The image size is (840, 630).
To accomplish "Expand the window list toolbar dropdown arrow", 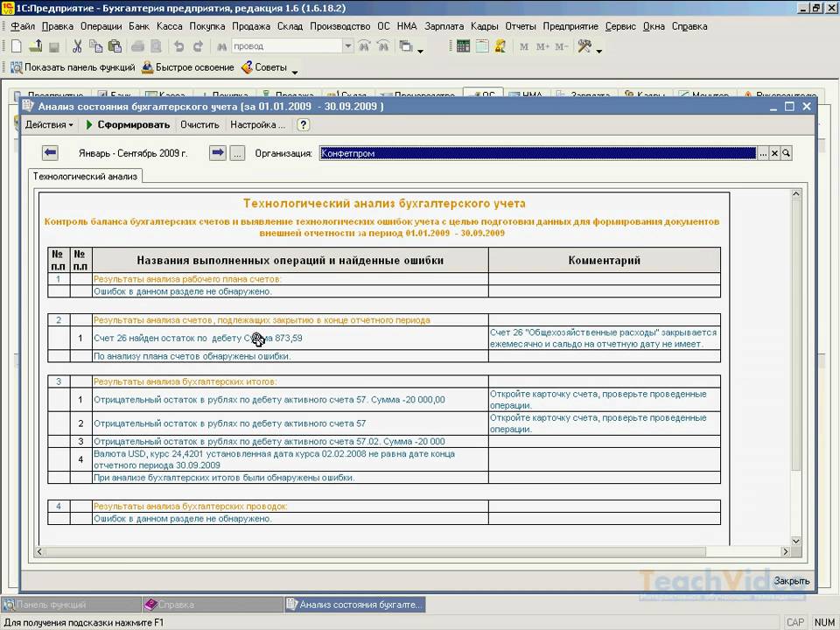I will click(421, 52).
